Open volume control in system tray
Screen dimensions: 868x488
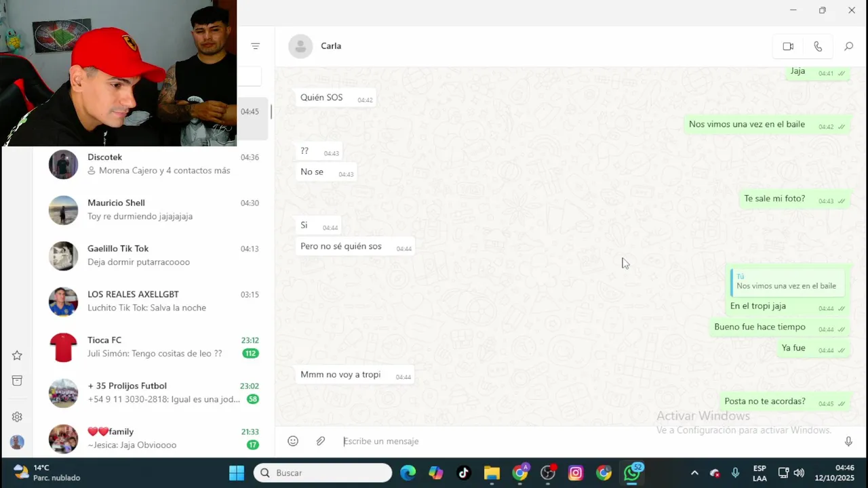tap(799, 472)
